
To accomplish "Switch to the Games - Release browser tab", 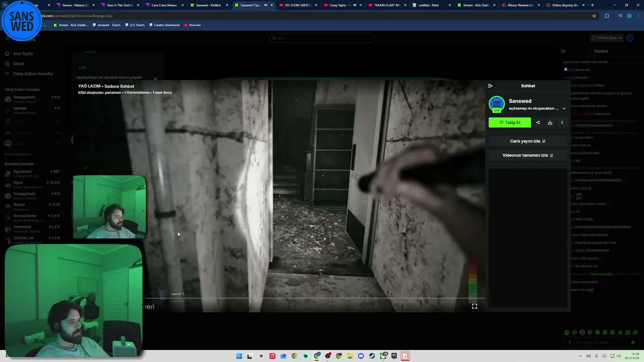I will (75, 5).
